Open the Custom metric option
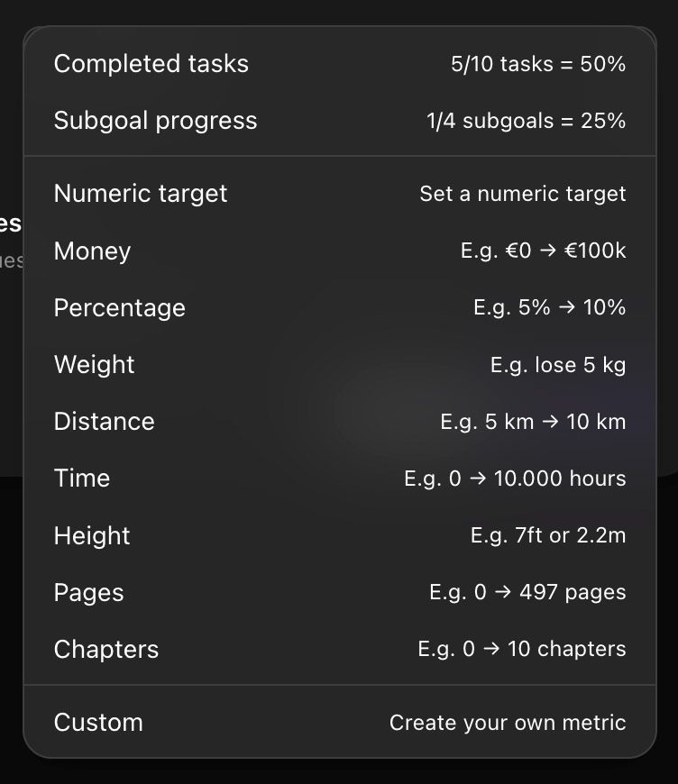 pyautogui.click(x=98, y=723)
